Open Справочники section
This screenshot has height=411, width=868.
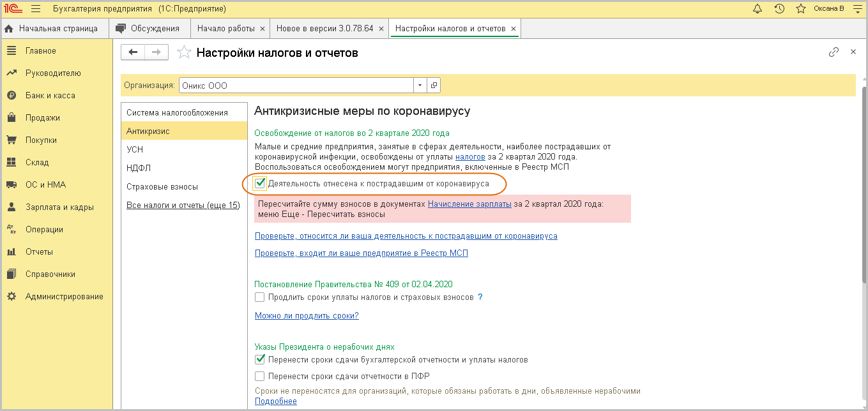coord(56,274)
